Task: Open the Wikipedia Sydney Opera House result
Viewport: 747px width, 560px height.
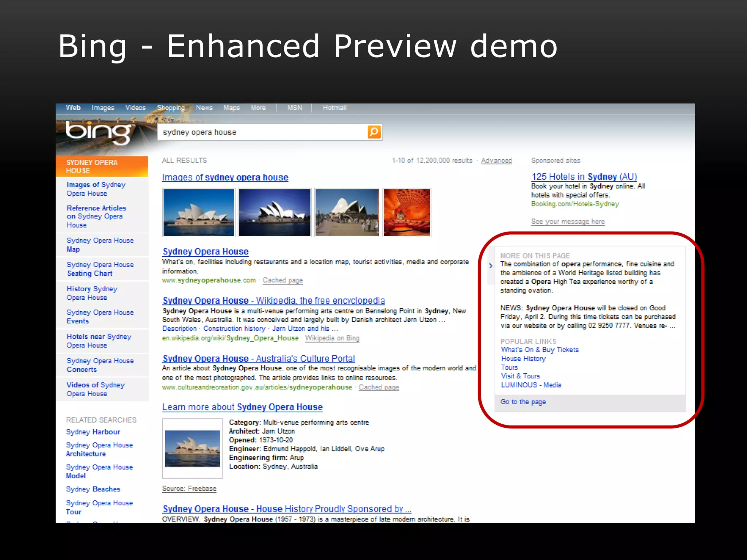Action: click(274, 301)
